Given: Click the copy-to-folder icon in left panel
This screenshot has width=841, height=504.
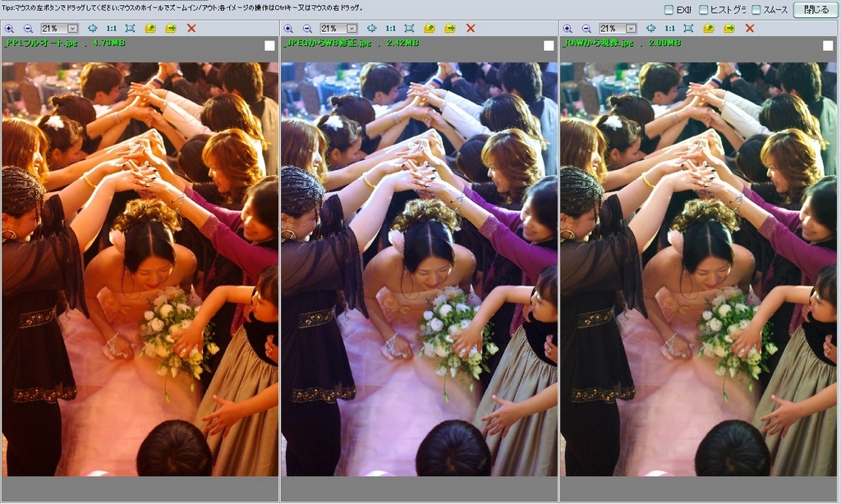Looking at the screenshot, I should pyautogui.click(x=150, y=29).
